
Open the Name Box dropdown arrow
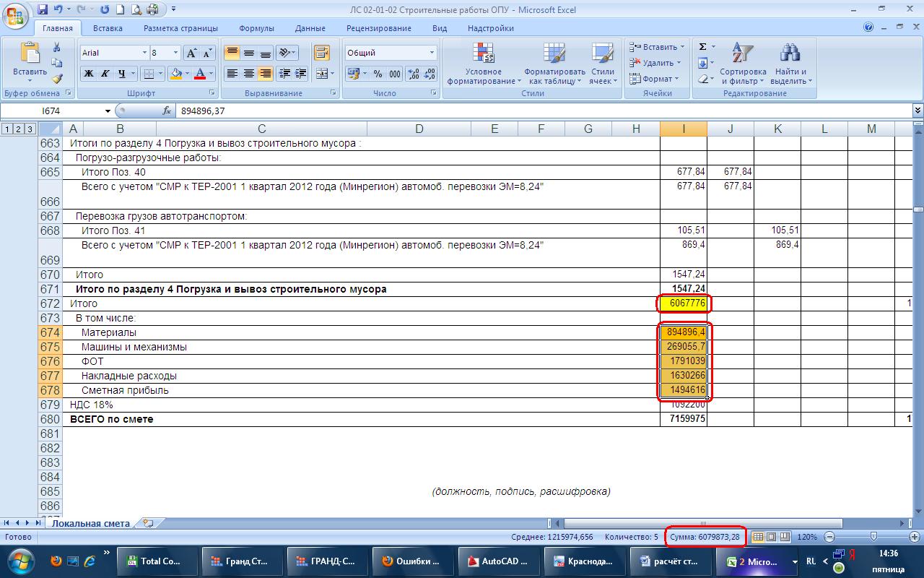[x=108, y=111]
